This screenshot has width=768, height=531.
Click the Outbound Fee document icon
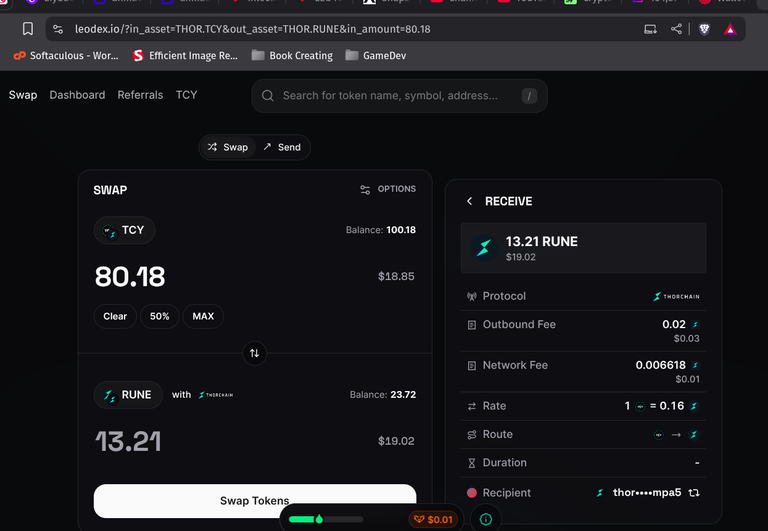coord(472,325)
